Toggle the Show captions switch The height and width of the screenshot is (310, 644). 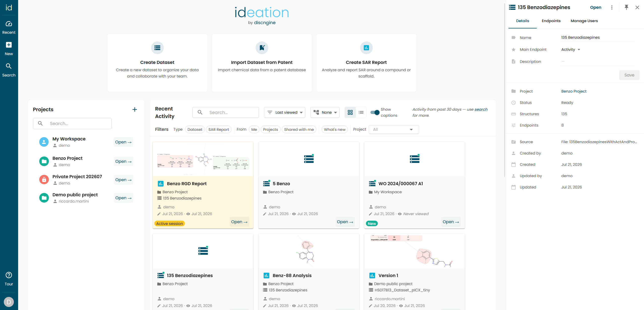point(375,112)
